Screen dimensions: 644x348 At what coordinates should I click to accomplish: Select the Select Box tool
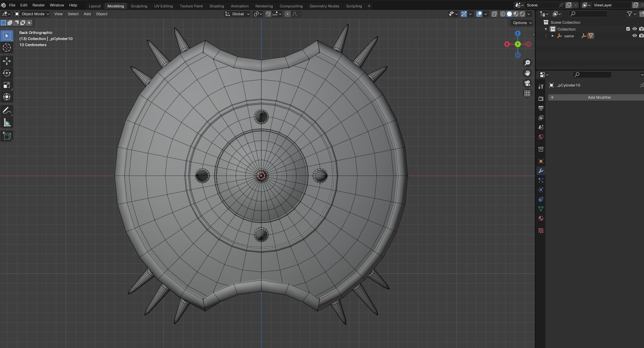[x=7, y=36]
